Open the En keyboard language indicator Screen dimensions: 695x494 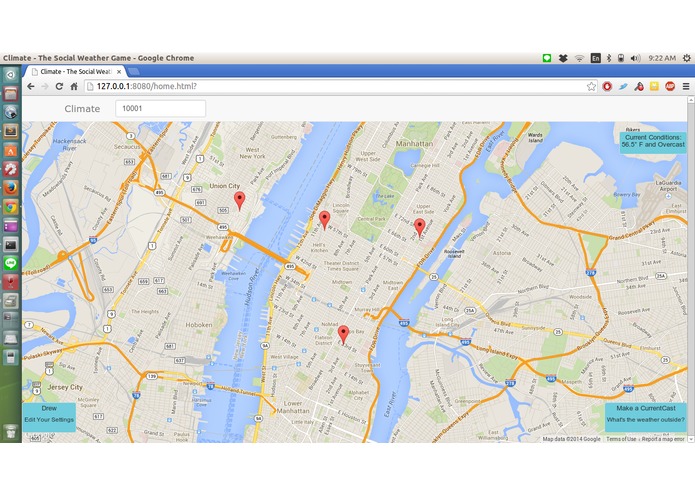596,58
